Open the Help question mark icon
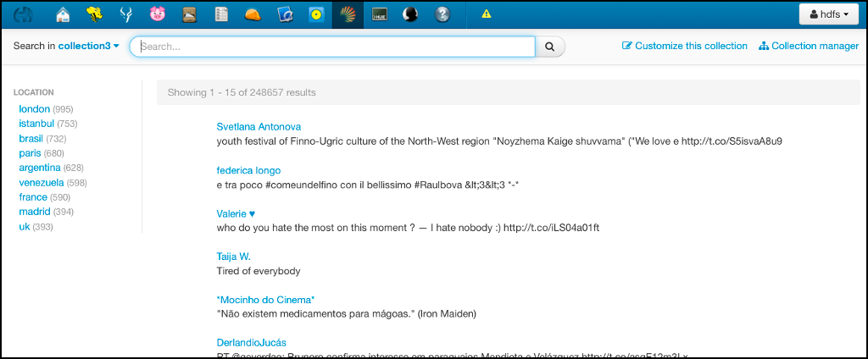The width and height of the screenshot is (868, 359). [442, 14]
